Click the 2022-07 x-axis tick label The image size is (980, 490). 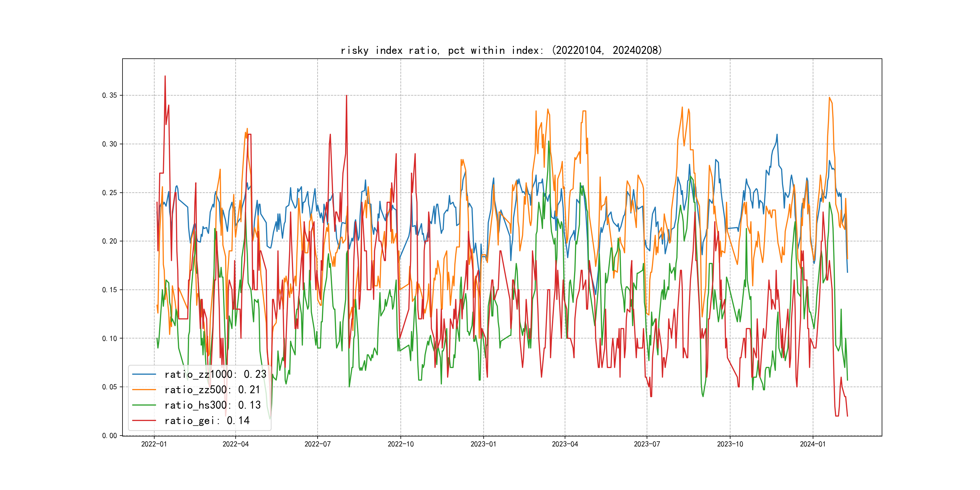coord(318,444)
